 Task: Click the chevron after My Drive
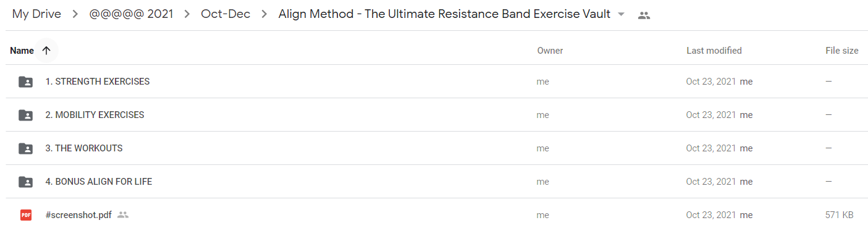pyautogui.click(x=75, y=14)
